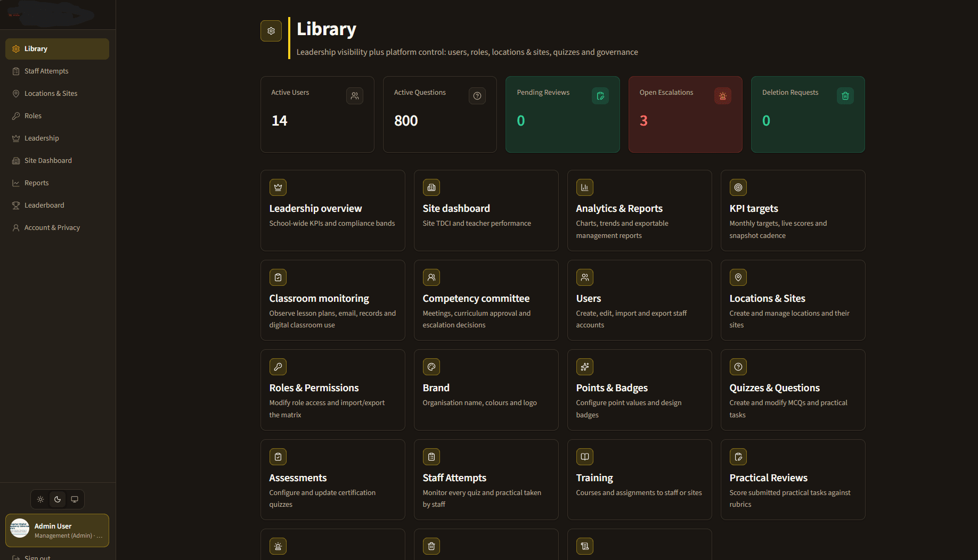This screenshot has width=978, height=560.
Task: Click the key icon on Roles & Permissions
Action: (x=278, y=367)
